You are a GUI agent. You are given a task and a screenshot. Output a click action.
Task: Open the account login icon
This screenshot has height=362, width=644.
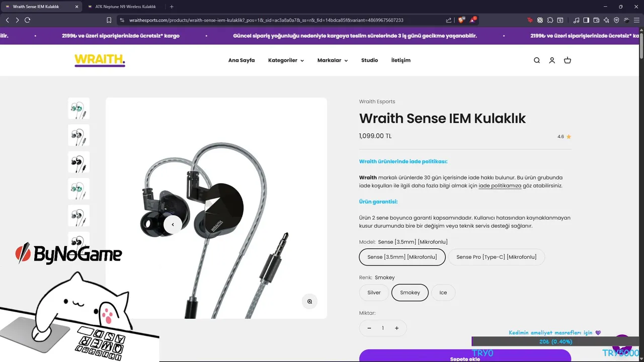552,60
